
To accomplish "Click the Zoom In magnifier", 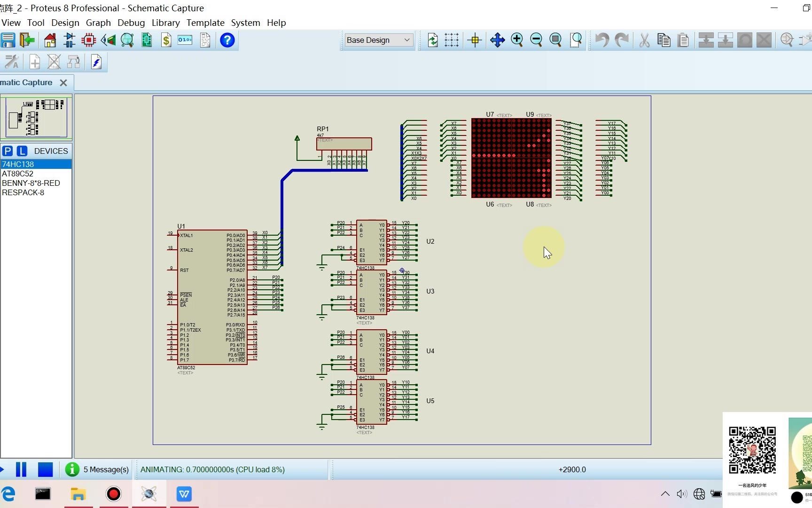I will [x=517, y=40].
